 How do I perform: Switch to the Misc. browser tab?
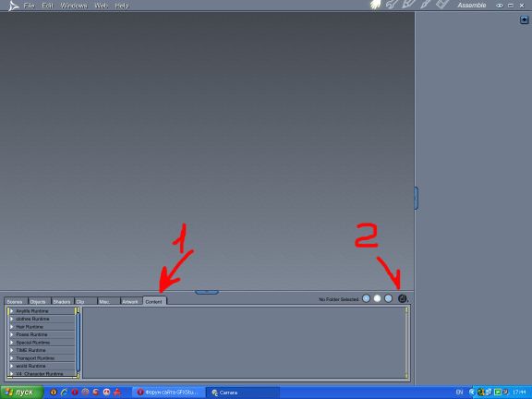pos(108,301)
